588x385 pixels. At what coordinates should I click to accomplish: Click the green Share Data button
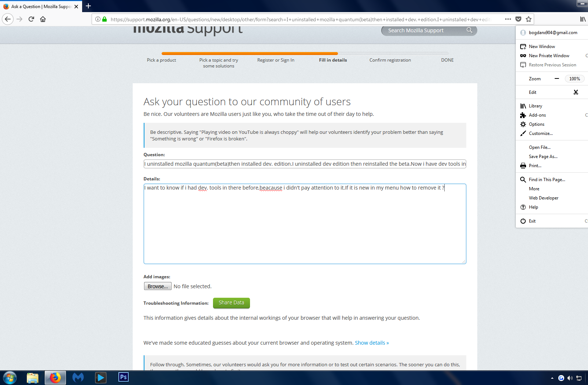point(231,303)
